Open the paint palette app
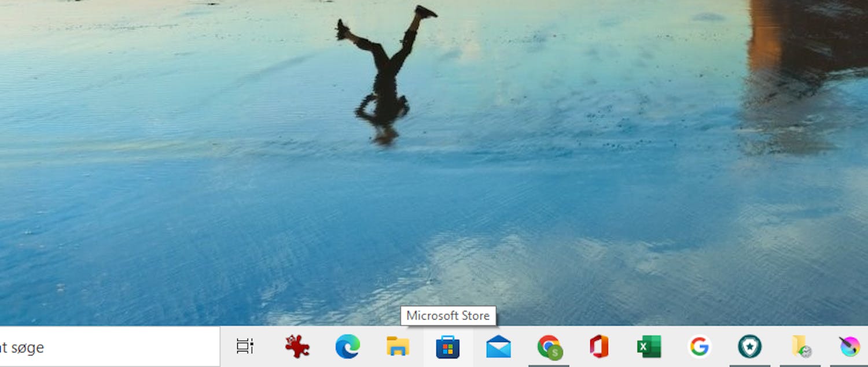 848,347
